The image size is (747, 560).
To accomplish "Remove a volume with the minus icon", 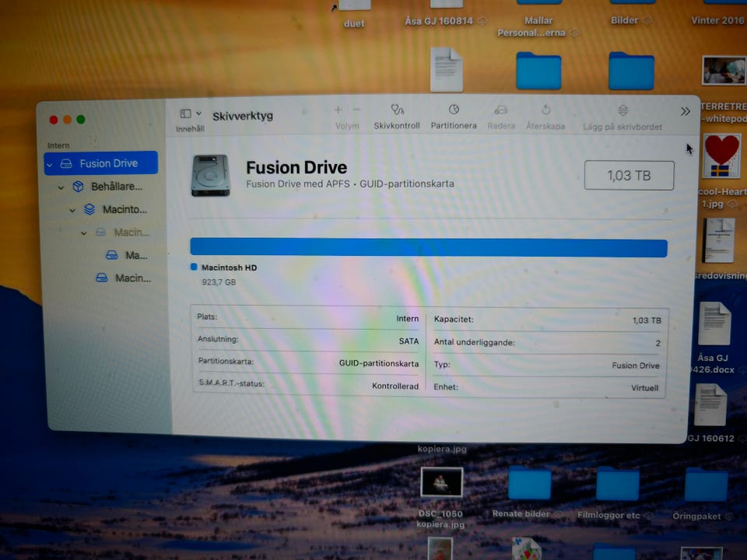I will pos(357,110).
